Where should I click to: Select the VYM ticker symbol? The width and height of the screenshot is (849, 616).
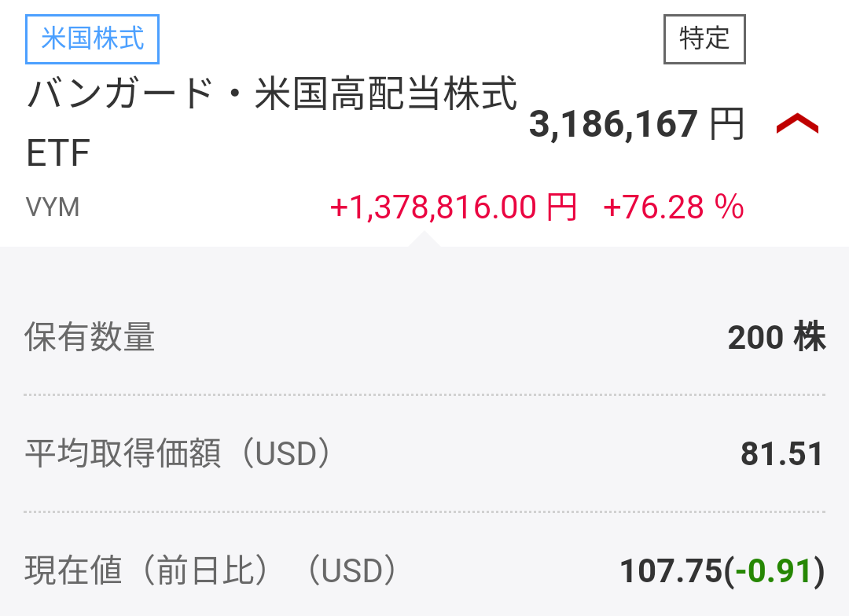[53, 207]
